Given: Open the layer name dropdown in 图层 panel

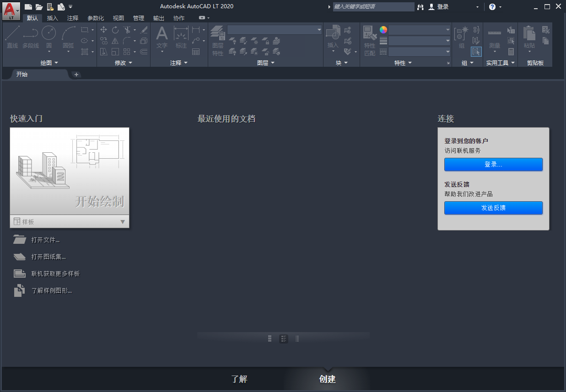Looking at the screenshot, I should (x=275, y=30).
